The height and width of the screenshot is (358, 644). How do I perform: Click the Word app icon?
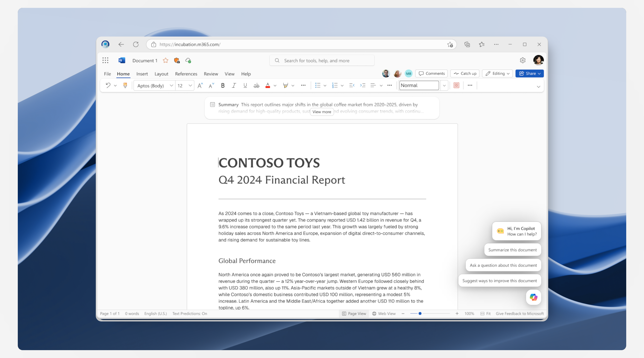coord(122,60)
